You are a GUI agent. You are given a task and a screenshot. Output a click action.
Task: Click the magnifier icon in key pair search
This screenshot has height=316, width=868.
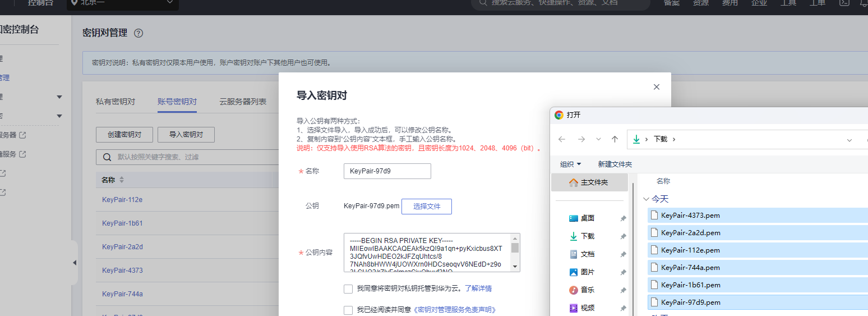coord(108,157)
